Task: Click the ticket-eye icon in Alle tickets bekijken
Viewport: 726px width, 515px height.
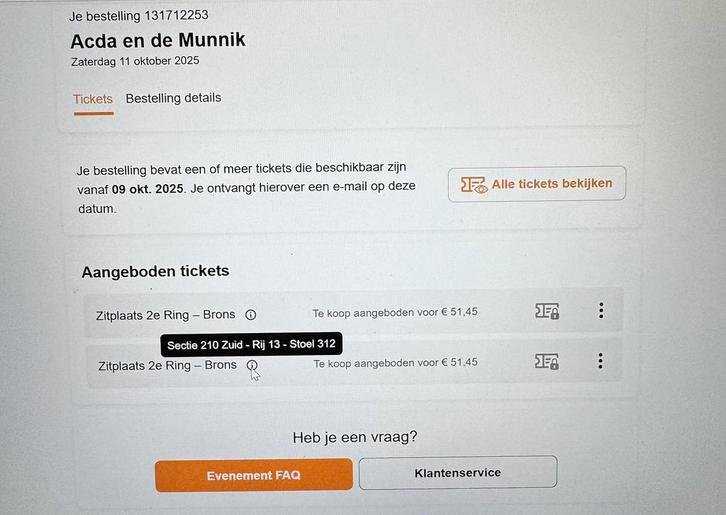Action: pyautogui.click(x=474, y=185)
